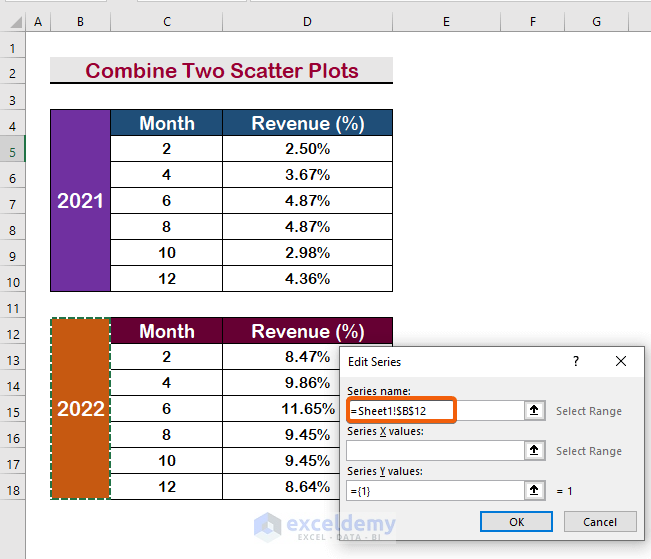Viewport: 651px width, 559px height.
Task: Click the orange 2022 merged cell
Action: pyautogui.click(x=80, y=409)
